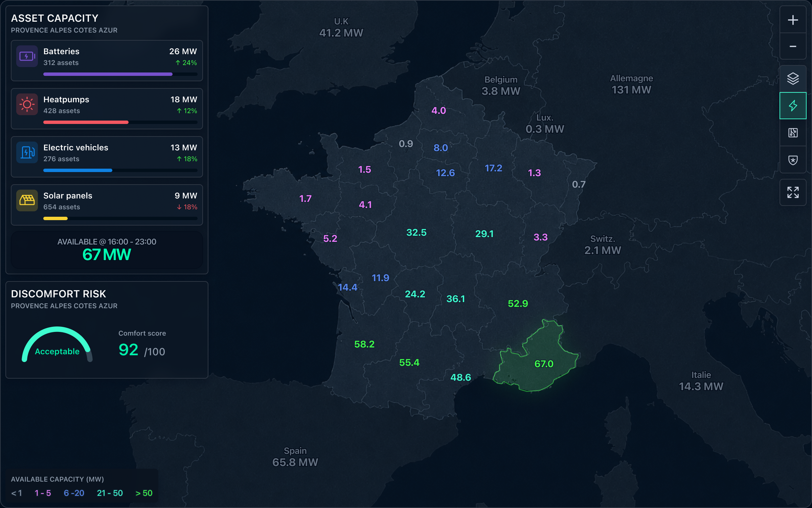The height and width of the screenshot is (508, 812).
Task: Select the 55.4 region on map
Action: tap(409, 362)
